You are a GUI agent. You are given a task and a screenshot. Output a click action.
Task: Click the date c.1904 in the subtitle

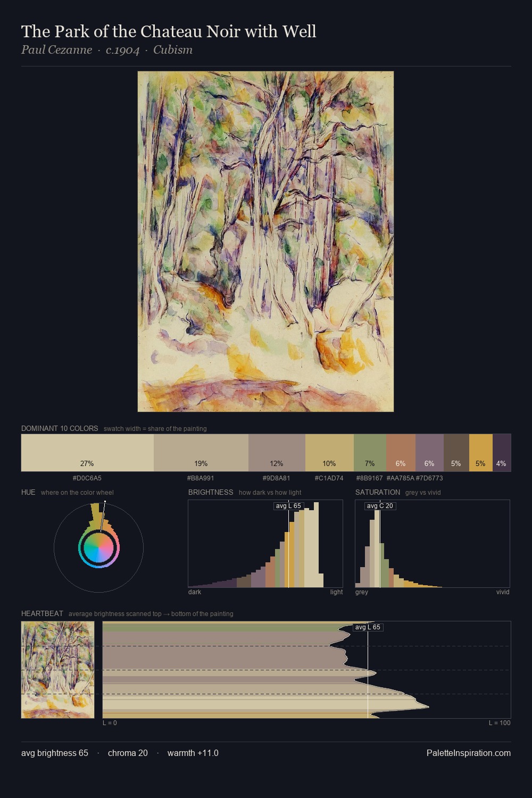tap(122, 50)
